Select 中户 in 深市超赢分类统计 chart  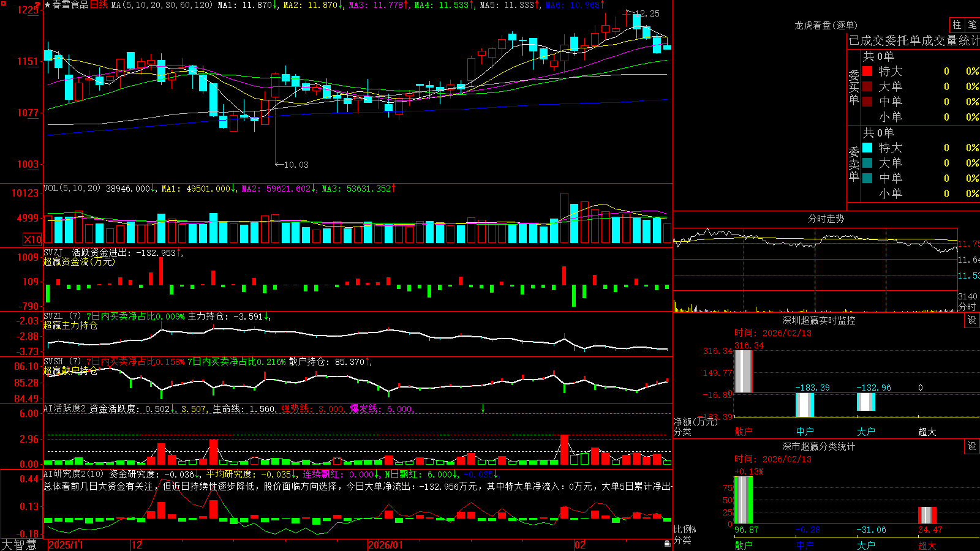[805, 545]
